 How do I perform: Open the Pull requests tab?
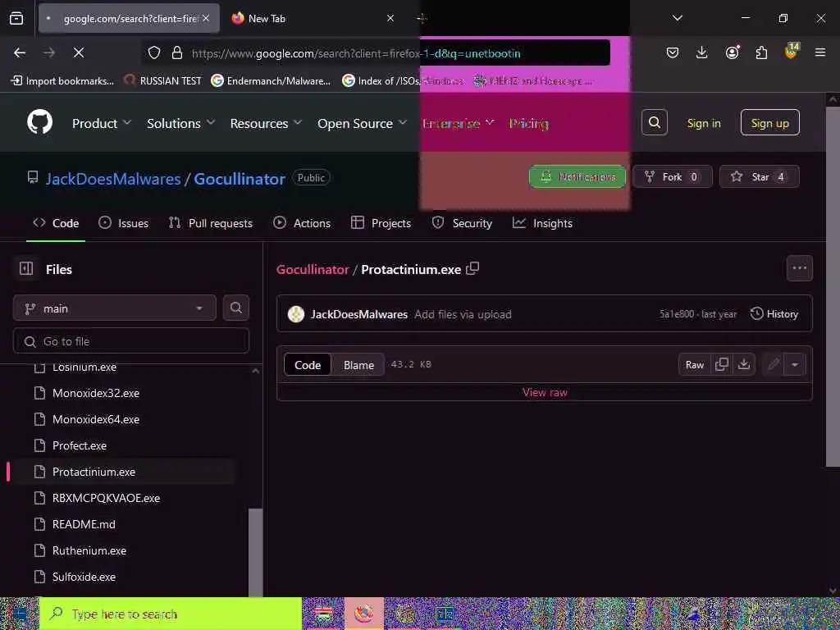(x=211, y=223)
